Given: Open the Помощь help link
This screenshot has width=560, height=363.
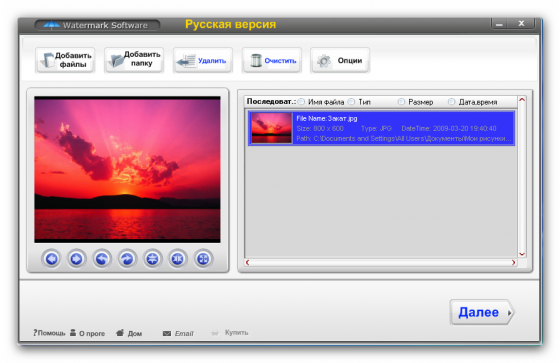Looking at the screenshot, I should click(49, 333).
